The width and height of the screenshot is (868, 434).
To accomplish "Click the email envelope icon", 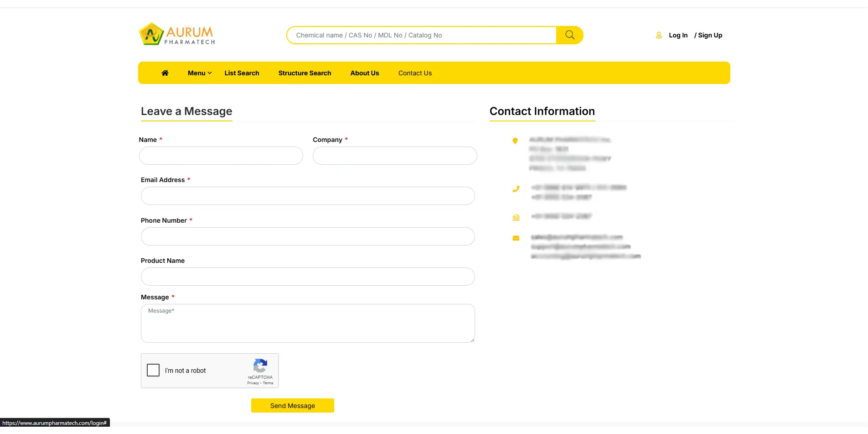I will pyautogui.click(x=516, y=238).
